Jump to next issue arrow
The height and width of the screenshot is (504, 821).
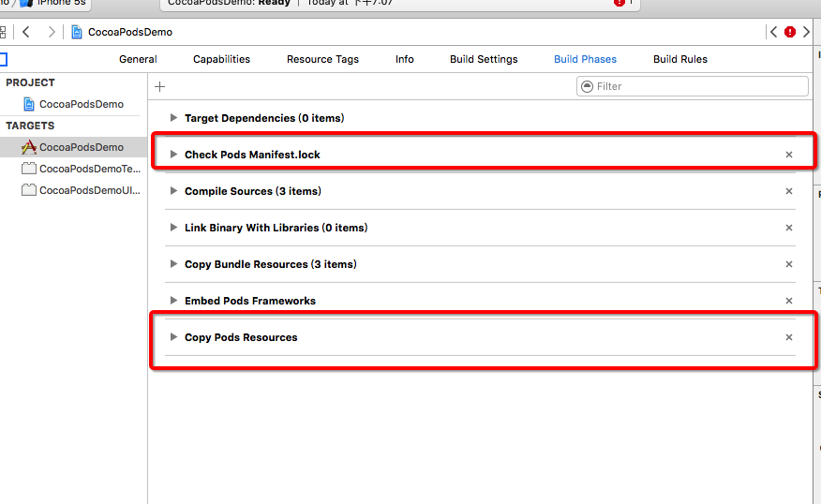tap(806, 32)
